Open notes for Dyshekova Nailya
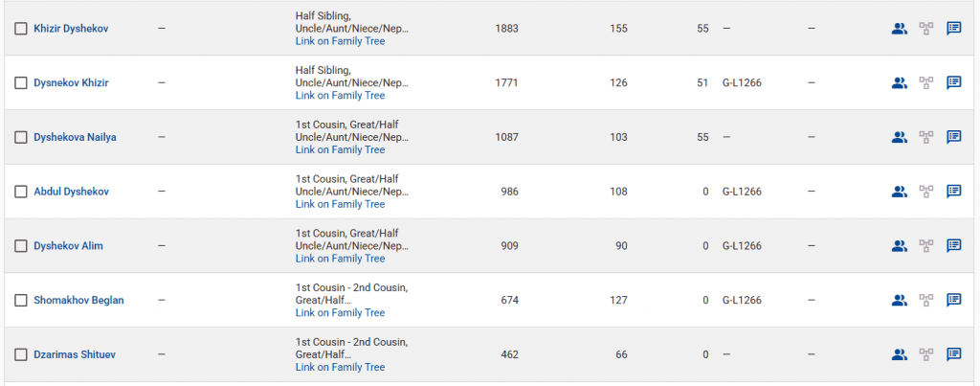 954,137
